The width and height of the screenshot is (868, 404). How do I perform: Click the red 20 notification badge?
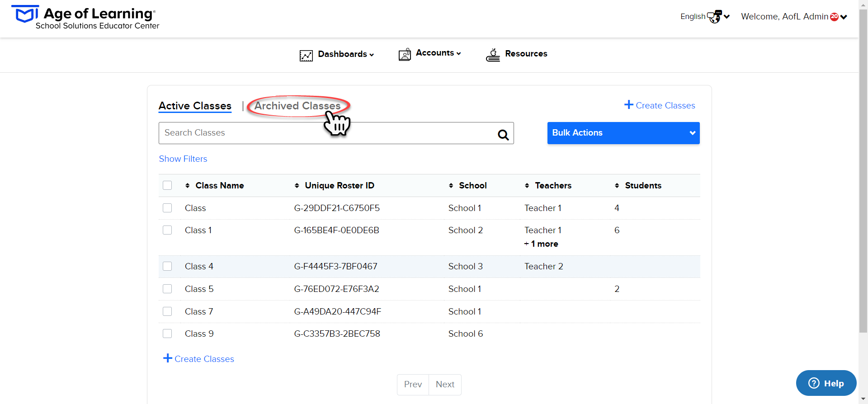(x=835, y=17)
